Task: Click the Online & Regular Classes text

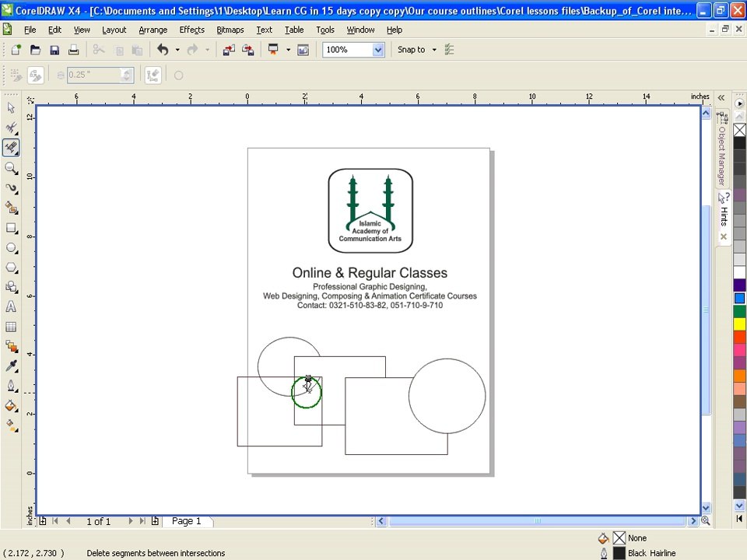Action: (370, 273)
